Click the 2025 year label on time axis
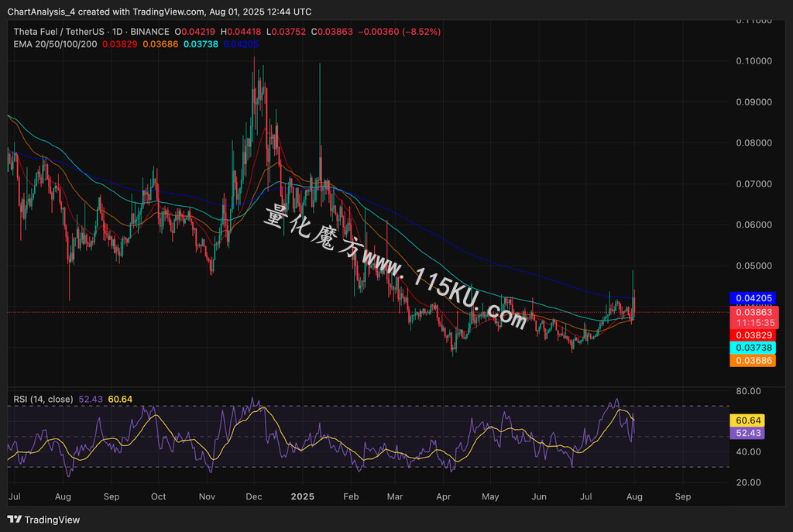 (303, 496)
